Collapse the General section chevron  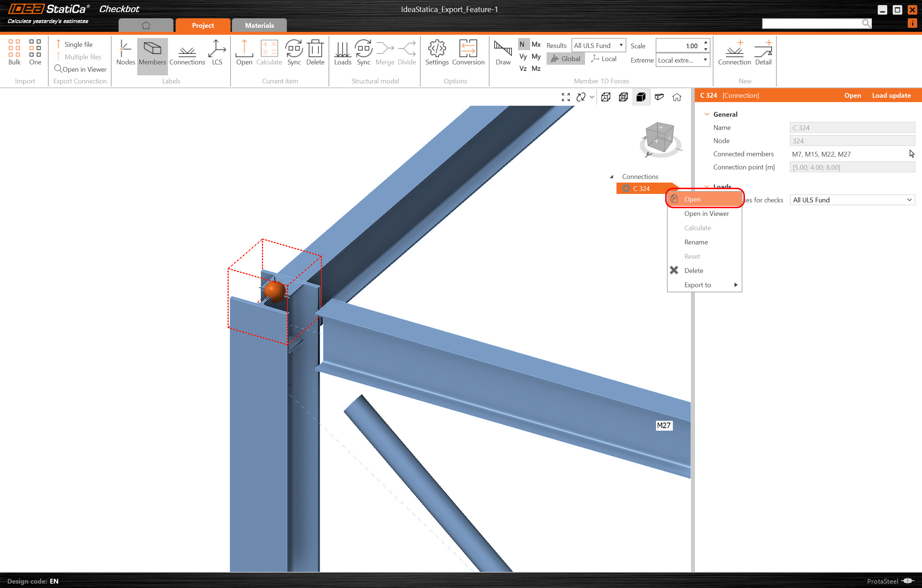coord(707,115)
